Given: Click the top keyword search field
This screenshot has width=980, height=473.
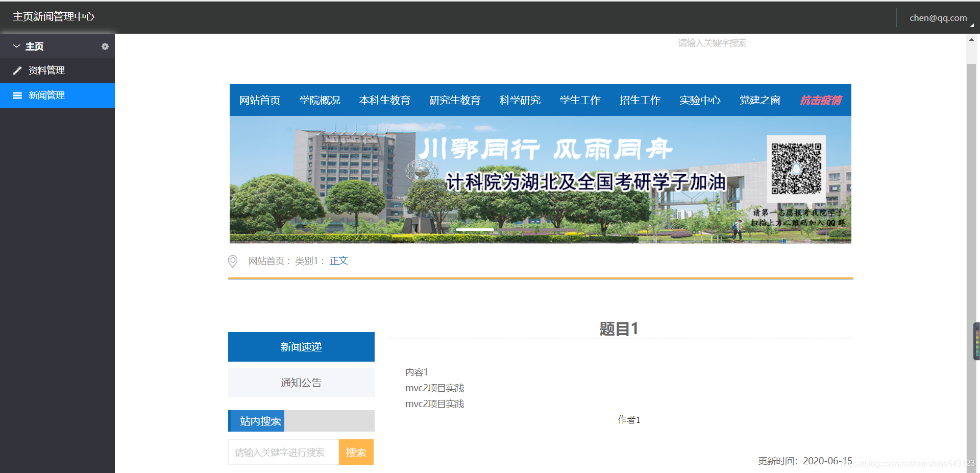Looking at the screenshot, I should coord(712,43).
